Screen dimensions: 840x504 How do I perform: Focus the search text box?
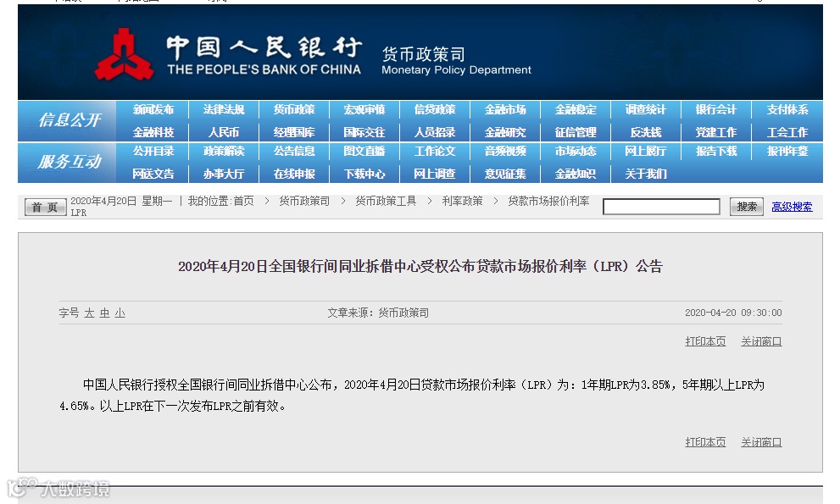(x=661, y=206)
